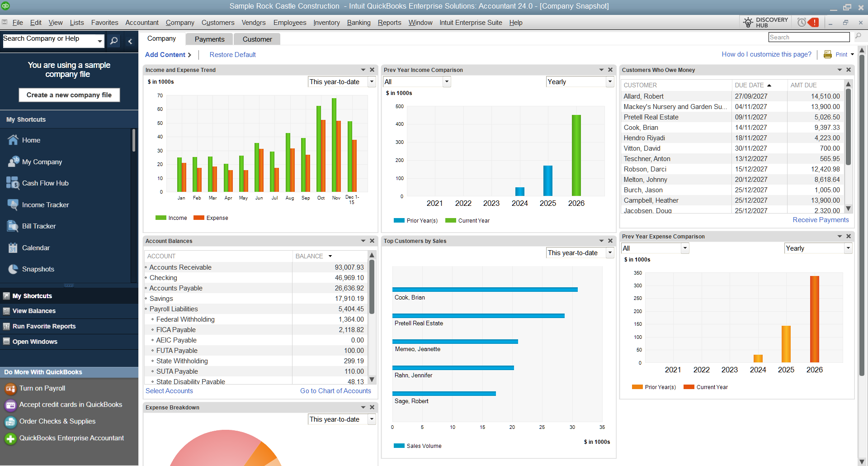Viewport: 868px width, 466px height.
Task: Click top-right search magnifier icon
Action: click(858, 37)
